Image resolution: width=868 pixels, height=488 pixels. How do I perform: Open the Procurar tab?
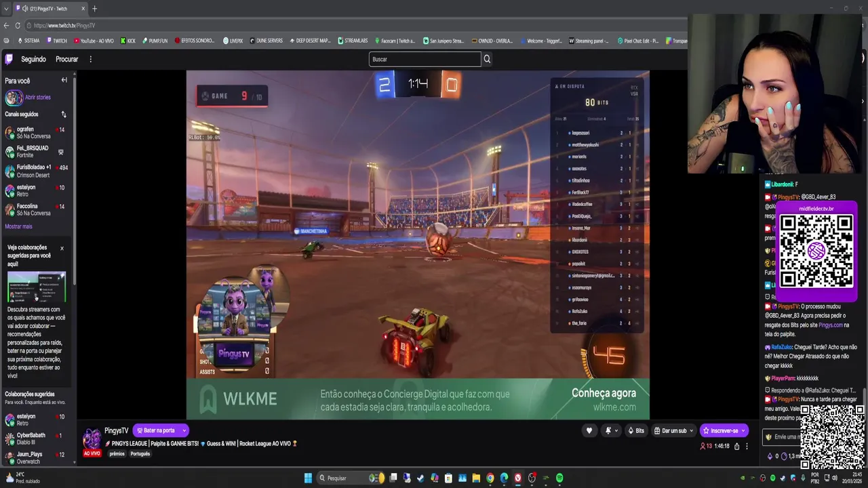click(x=66, y=59)
